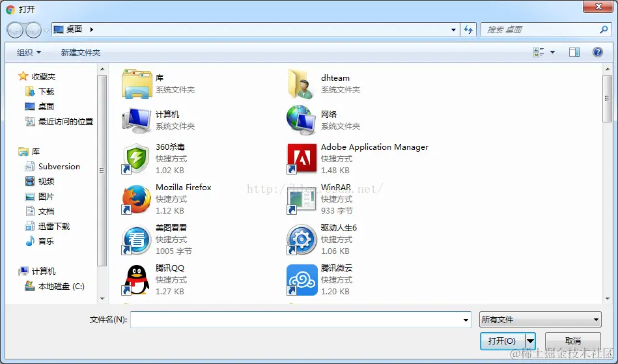Click sidebar scrollbar down arrow

coord(102,299)
